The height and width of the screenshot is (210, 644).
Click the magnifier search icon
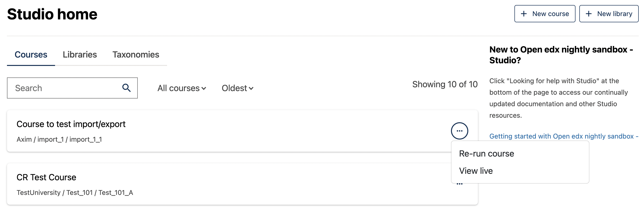click(x=126, y=88)
